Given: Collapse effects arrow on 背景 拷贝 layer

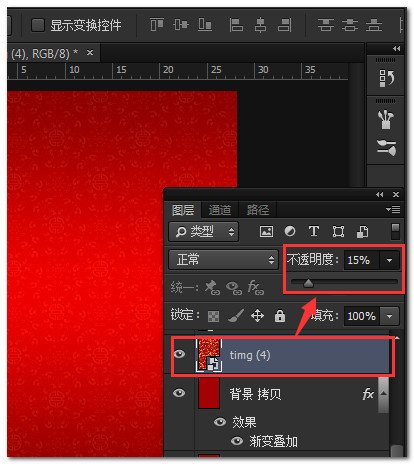Looking at the screenshot, I should pyautogui.click(x=383, y=394).
